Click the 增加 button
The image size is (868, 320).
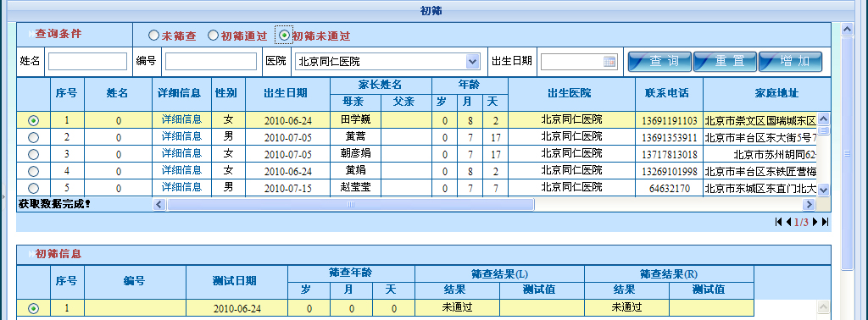[791, 61]
